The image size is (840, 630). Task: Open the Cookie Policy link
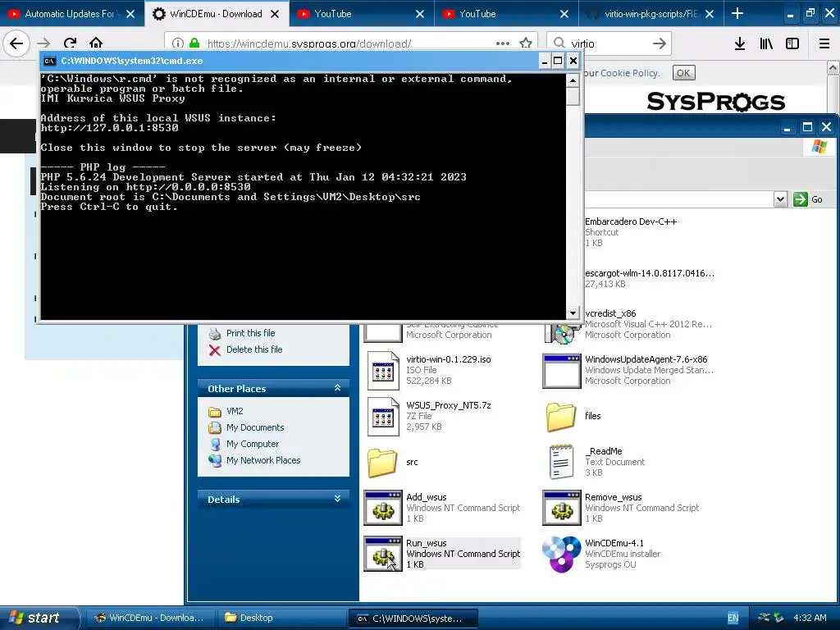click(x=629, y=73)
